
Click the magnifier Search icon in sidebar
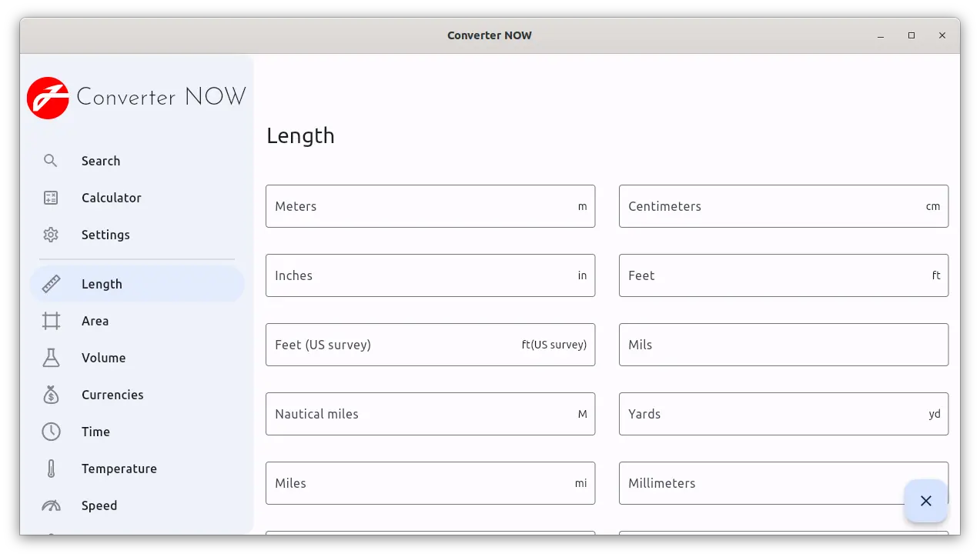(x=51, y=161)
